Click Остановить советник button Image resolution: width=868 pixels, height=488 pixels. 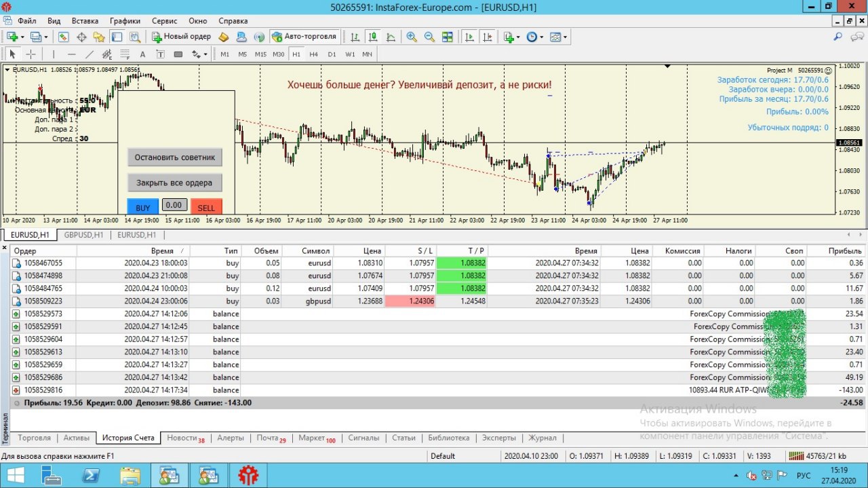[175, 157]
